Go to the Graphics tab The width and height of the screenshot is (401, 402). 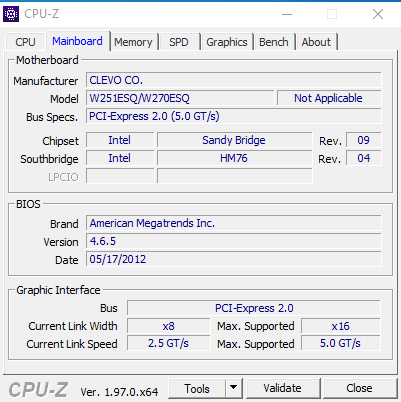[x=227, y=42]
